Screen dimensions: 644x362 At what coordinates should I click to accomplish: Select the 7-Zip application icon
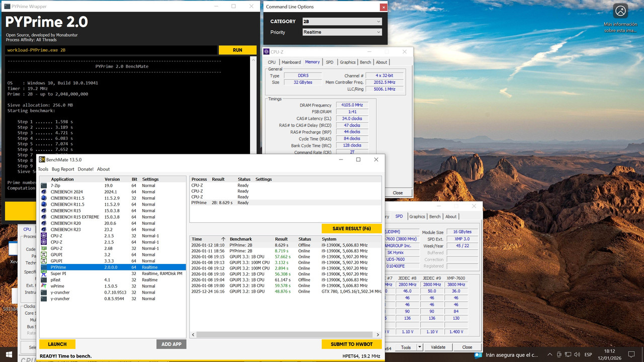pyautogui.click(x=44, y=186)
